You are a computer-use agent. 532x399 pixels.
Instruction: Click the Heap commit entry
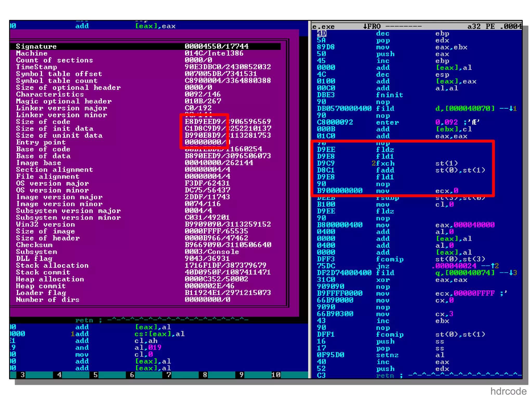click(145, 286)
